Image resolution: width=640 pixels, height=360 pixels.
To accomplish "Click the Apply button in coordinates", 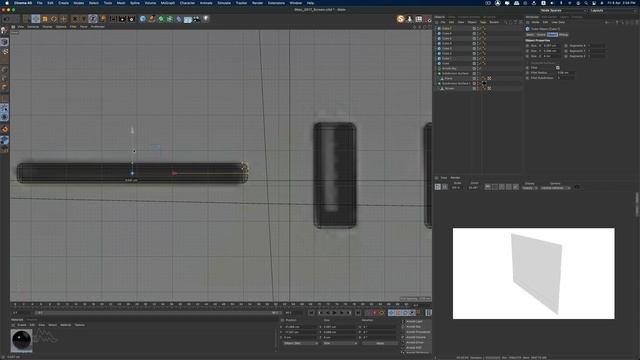I will click(380, 343).
